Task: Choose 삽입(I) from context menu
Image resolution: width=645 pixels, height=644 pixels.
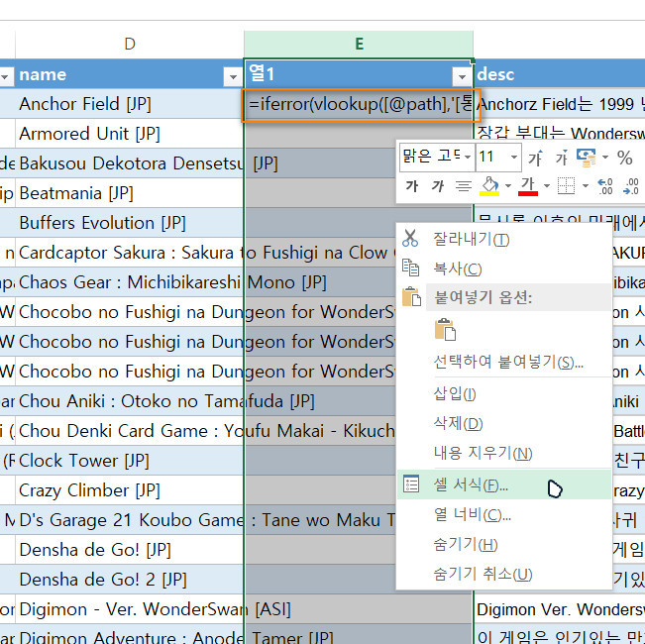Action: click(x=503, y=394)
